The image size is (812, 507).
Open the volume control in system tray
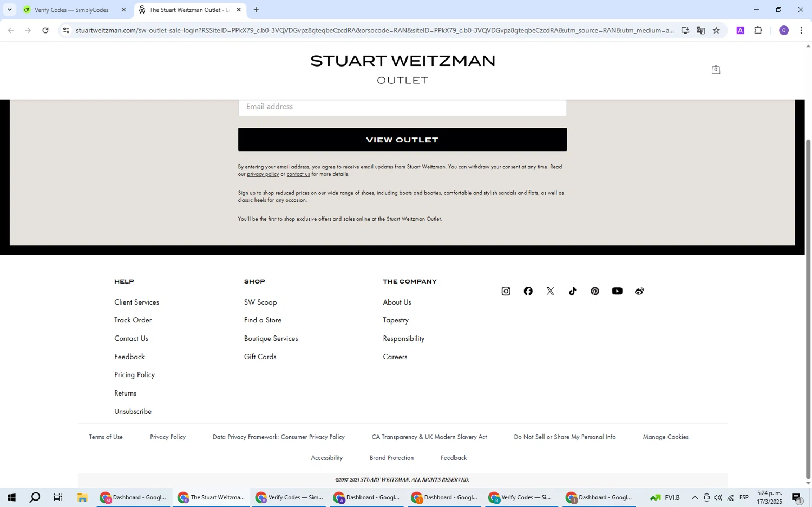pyautogui.click(x=718, y=497)
